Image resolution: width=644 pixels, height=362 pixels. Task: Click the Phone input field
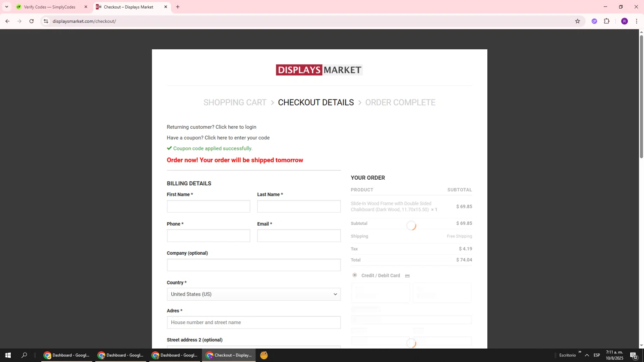pos(208,235)
